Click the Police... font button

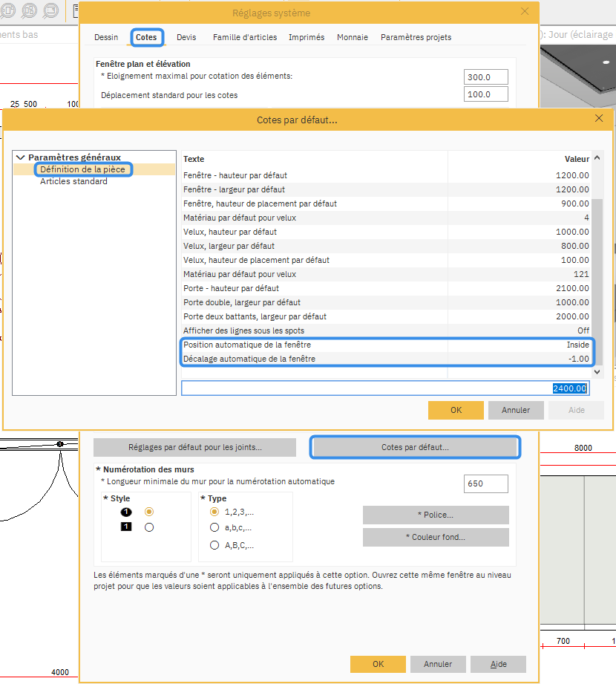click(436, 515)
